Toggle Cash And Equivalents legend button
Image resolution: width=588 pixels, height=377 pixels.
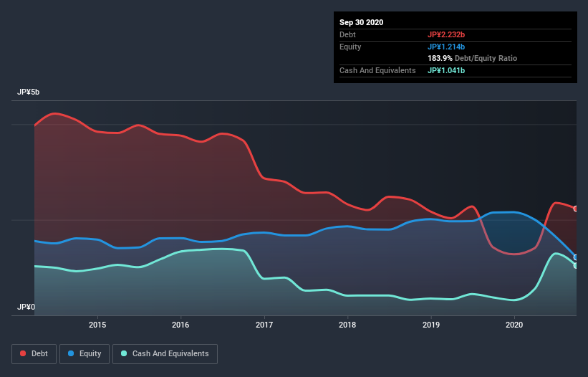click(x=165, y=354)
